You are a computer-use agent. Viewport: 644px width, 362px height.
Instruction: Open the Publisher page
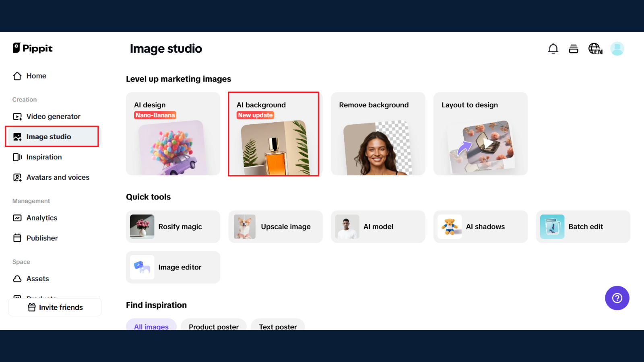pos(42,238)
